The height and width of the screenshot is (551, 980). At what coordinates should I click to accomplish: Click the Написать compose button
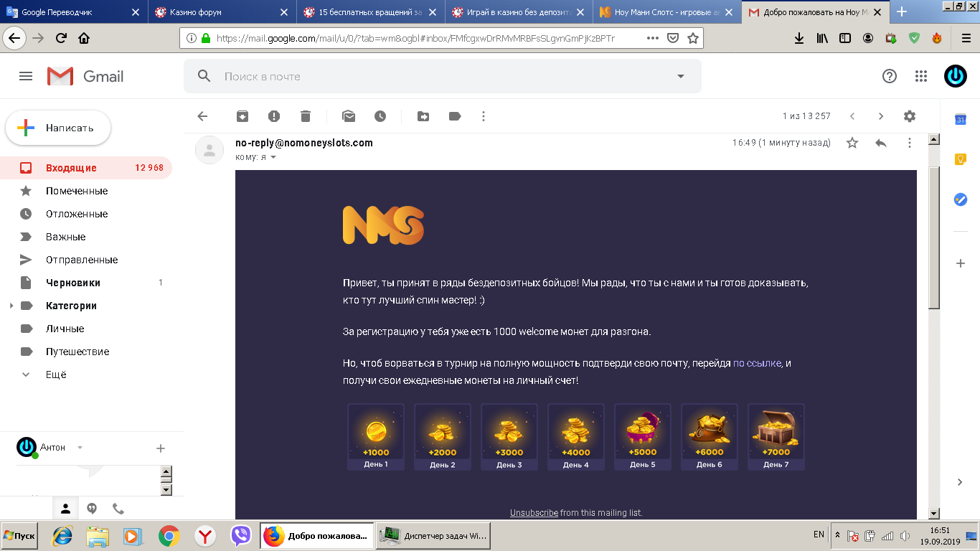click(59, 128)
